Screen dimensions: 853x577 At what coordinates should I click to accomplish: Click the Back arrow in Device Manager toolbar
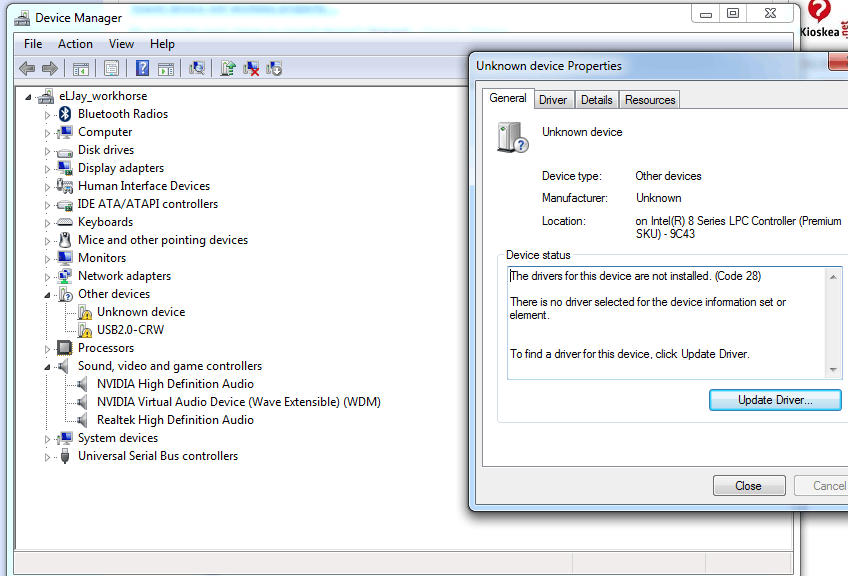[27, 69]
